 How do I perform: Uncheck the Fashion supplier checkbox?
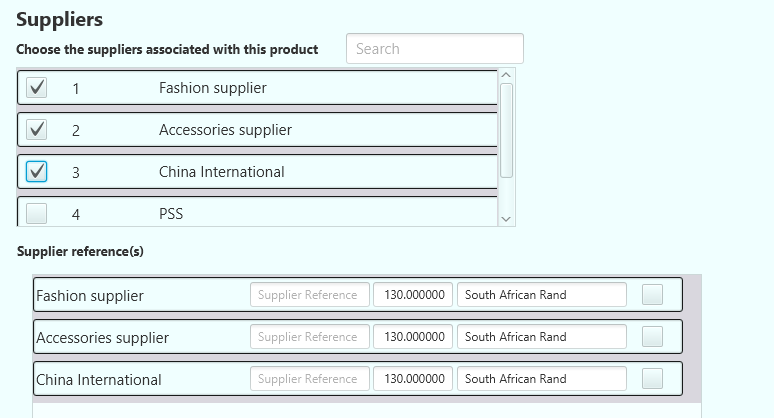click(37, 88)
